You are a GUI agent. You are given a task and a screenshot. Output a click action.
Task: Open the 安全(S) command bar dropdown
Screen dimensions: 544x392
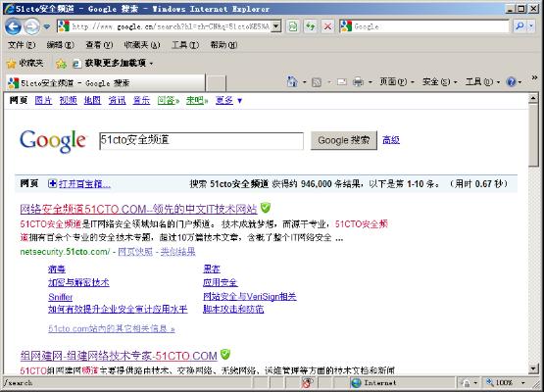439,82
